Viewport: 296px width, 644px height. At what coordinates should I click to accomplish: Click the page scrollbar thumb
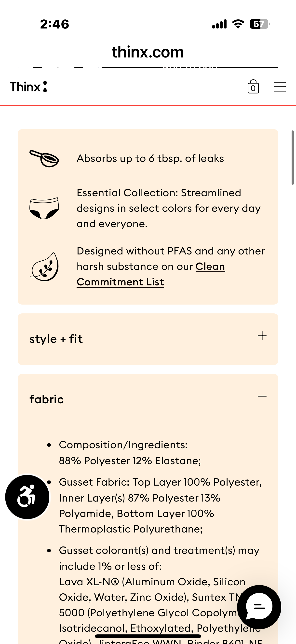293,157
